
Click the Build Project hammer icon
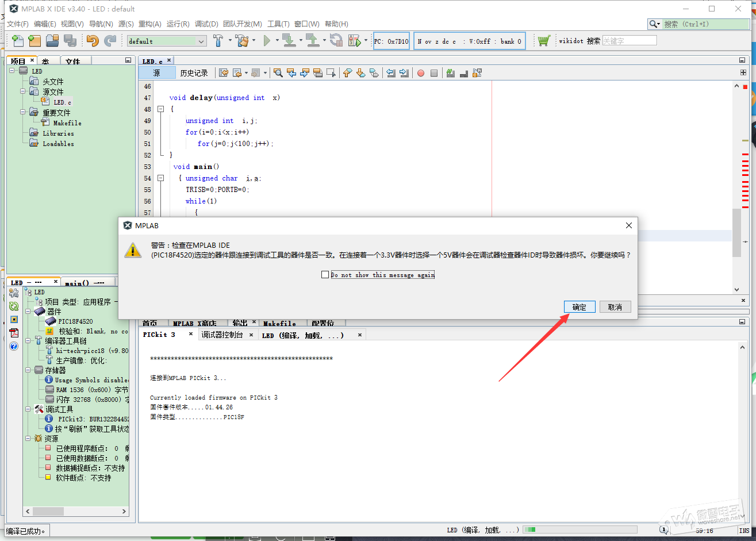click(218, 41)
